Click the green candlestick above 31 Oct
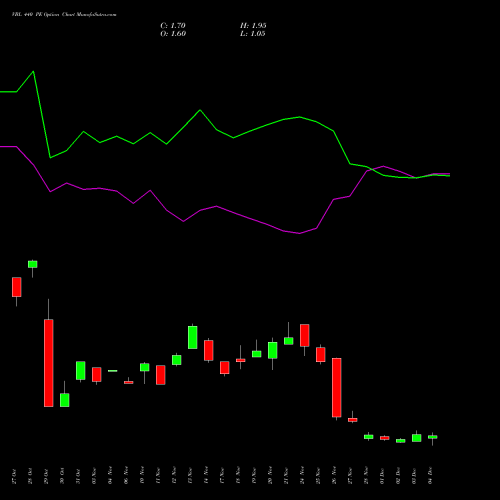This screenshot has height=500, width=500. [81, 371]
